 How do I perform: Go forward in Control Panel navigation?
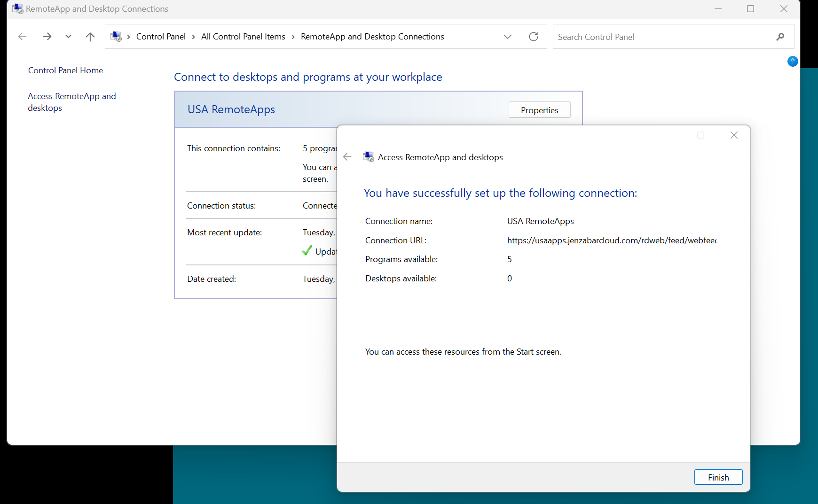tap(47, 37)
